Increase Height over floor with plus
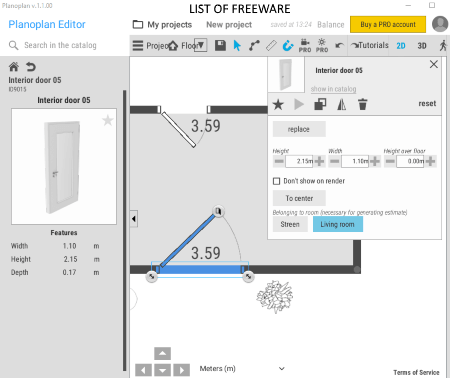The width and height of the screenshot is (450, 378). coord(430,162)
